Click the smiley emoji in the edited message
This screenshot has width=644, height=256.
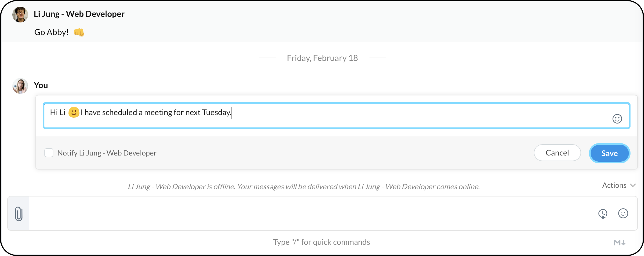(x=74, y=113)
